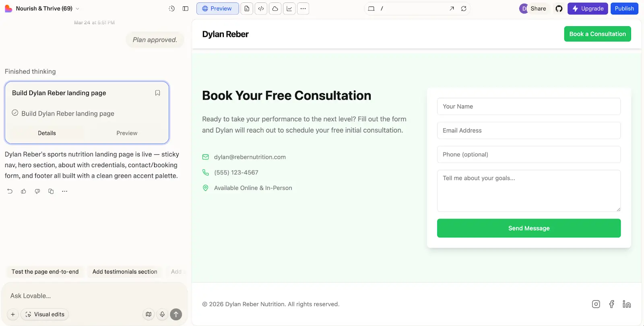Click the Send Message button
Screen dimensions: 644x326
click(x=529, y=228)
